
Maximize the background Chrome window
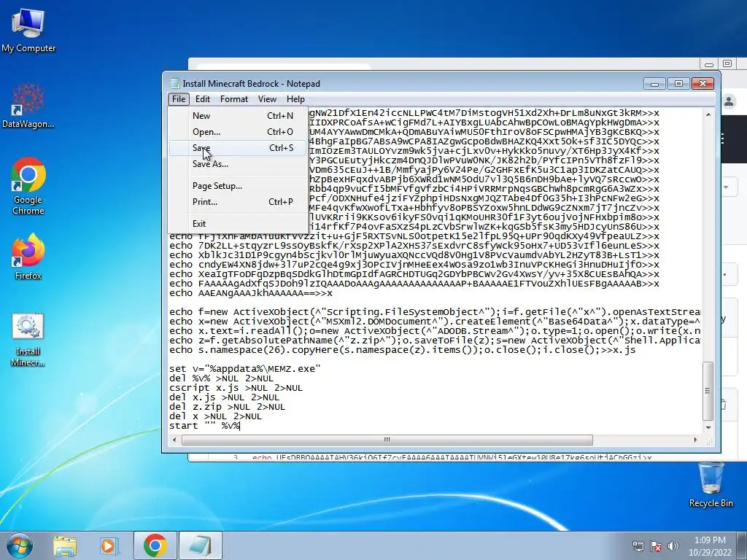[x=727, y=64]
